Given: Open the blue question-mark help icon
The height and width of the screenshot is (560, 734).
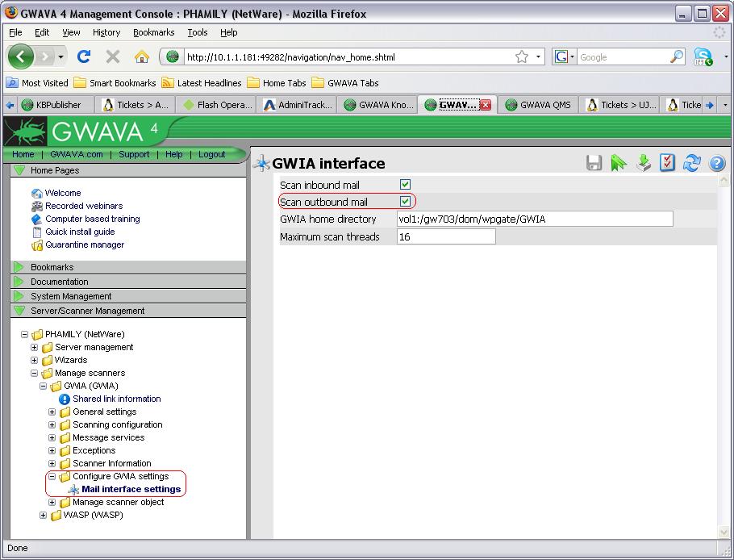Looking at the screenshot, I should click(x=717, y=163).
